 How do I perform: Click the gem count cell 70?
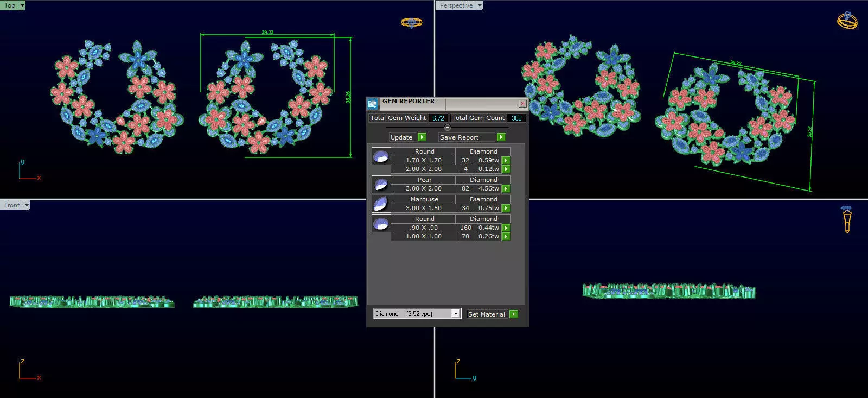point(465,237)
